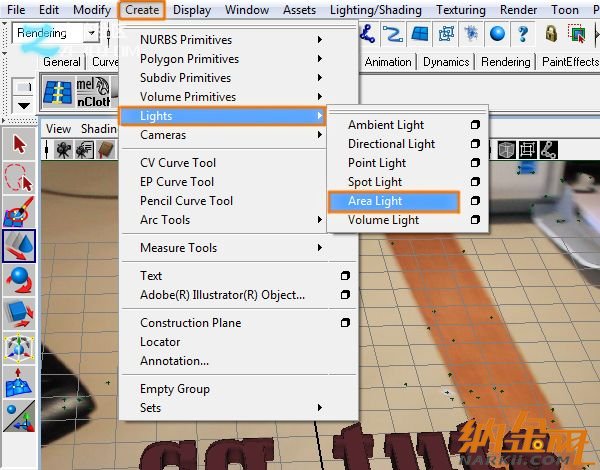Open the viewport View panel menu
The image size is (600, 470).
pos(59,128)
